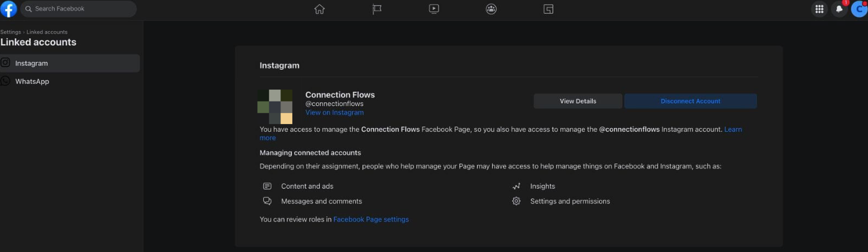
Task: Click the Insights label
Action: [542, 186]
